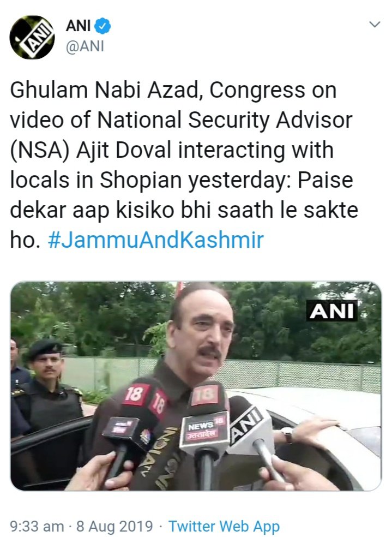This screenshot has height=537, width=392.
Task: Click the ANI watermark on the video
Action: [331, 311]
